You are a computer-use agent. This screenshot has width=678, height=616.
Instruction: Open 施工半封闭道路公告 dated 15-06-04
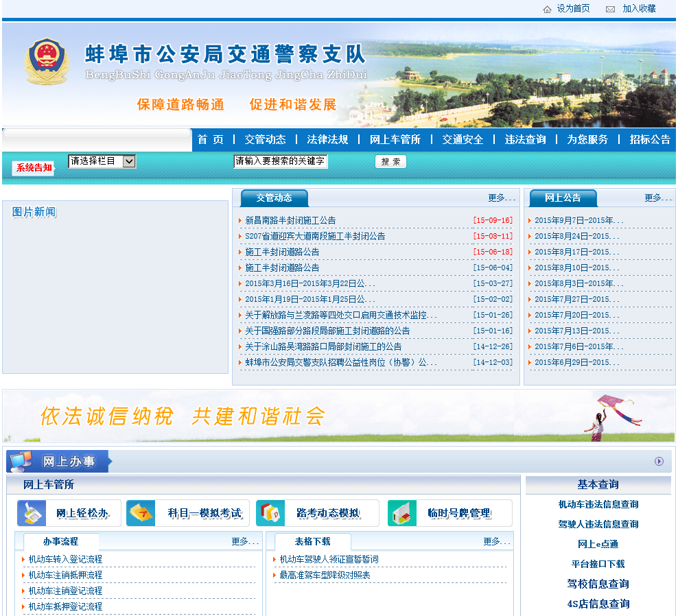(x=282, y=268)
